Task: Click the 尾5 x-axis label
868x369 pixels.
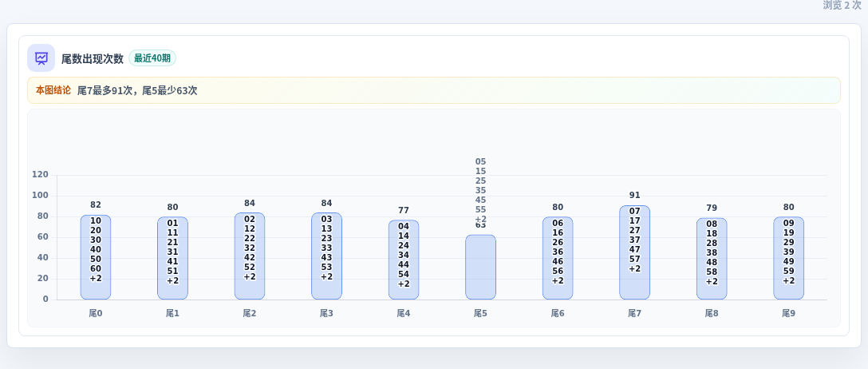Action: coord(480,313)
